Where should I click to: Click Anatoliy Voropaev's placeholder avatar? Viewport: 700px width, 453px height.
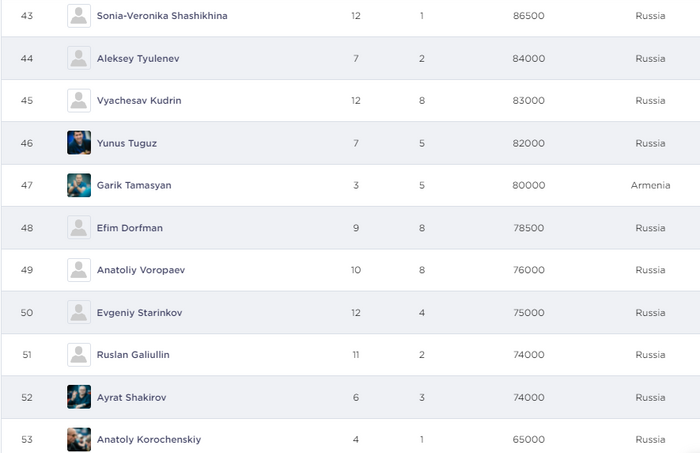pos(79,270)
